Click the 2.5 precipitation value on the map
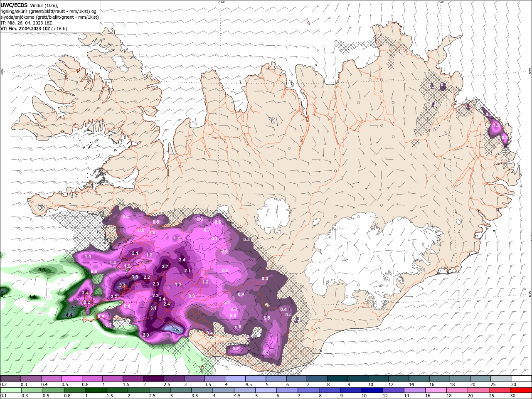Screen dimensions: 532x399 [114, 296]
